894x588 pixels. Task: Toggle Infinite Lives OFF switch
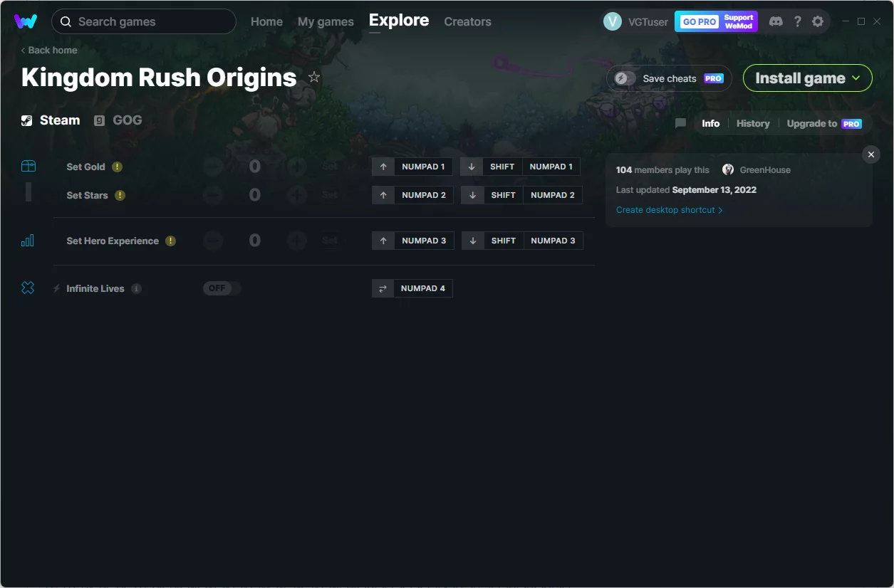click(222, 288)
